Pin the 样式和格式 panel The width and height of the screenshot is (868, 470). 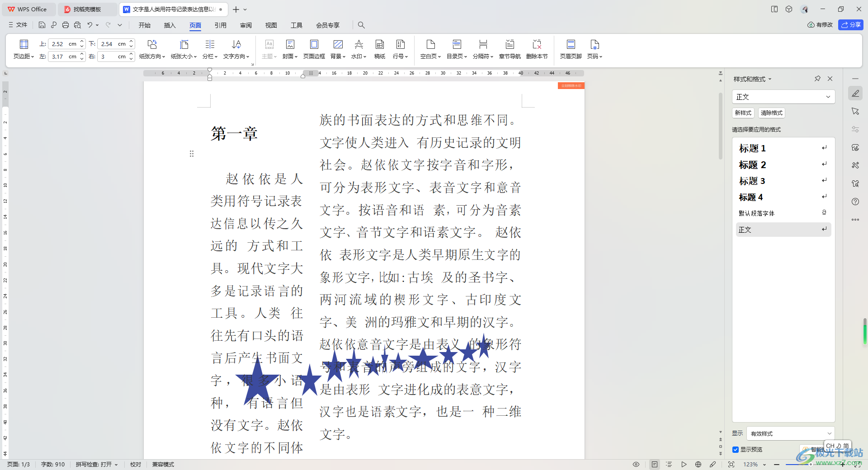point(817,79)
